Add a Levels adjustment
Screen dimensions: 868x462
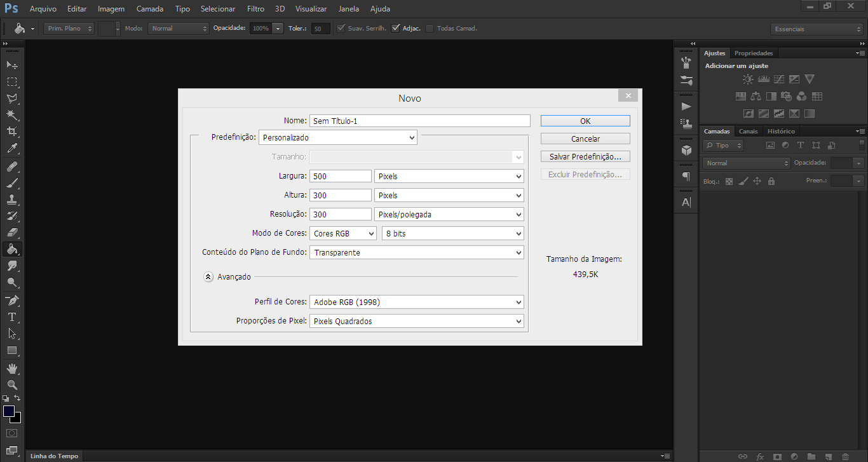[763, 79]
